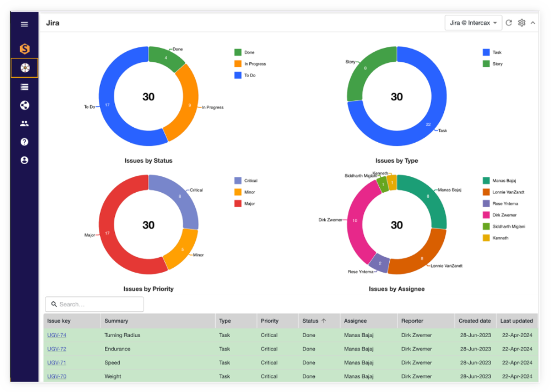
Task: Open the share graph icon in sidebar
Action: (x=24, y=105)
